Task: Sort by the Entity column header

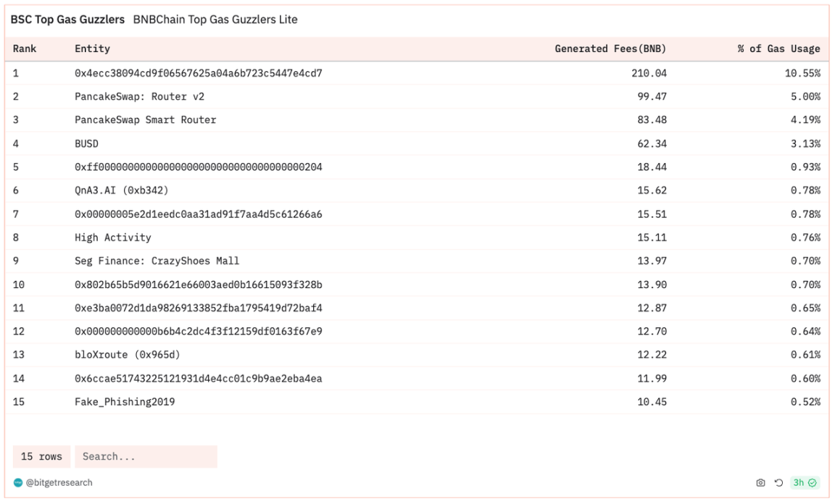Action: 92,49
